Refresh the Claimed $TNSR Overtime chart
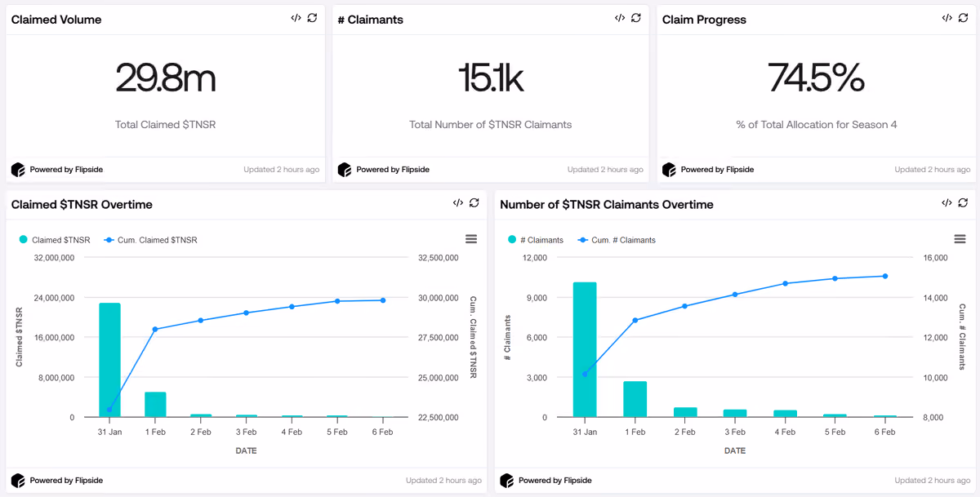980x497 pixels. (474, 203)
